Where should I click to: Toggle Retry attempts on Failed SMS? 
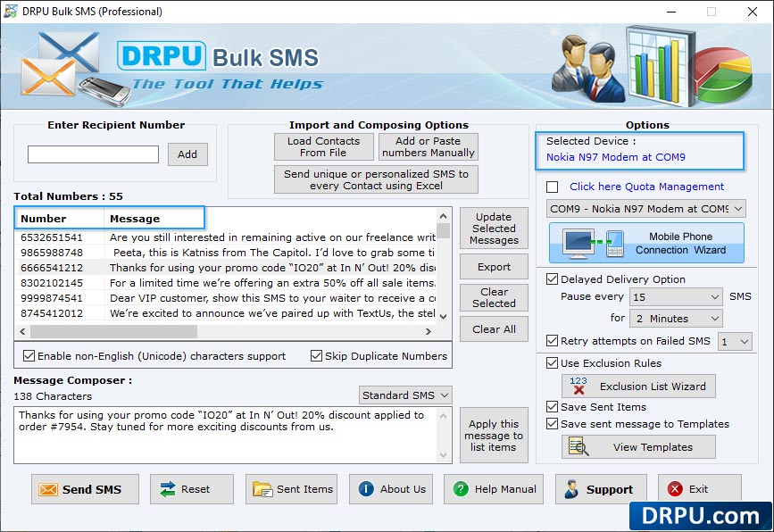[553, 341]
